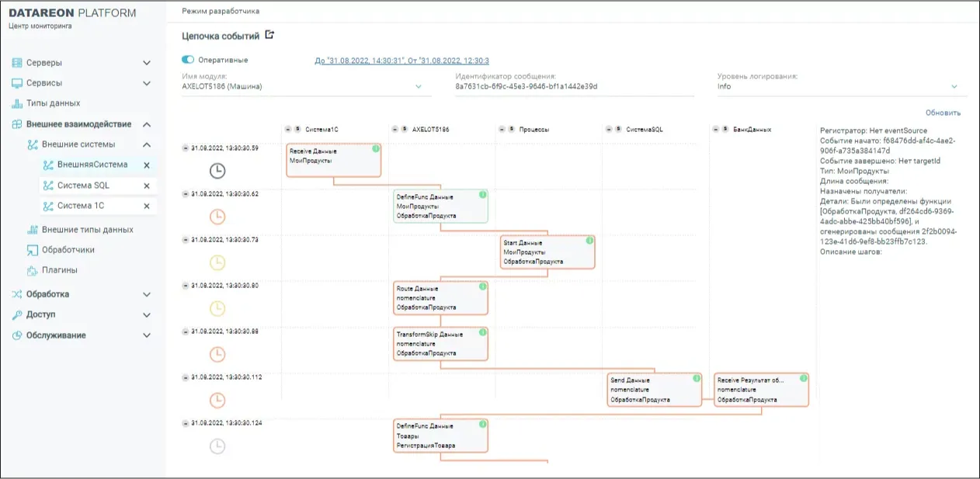The height and width of the screenshot is (479, 980).
Task: Click the export icon beside "Цепочка событий"
Action: click(x=269, y=36)
